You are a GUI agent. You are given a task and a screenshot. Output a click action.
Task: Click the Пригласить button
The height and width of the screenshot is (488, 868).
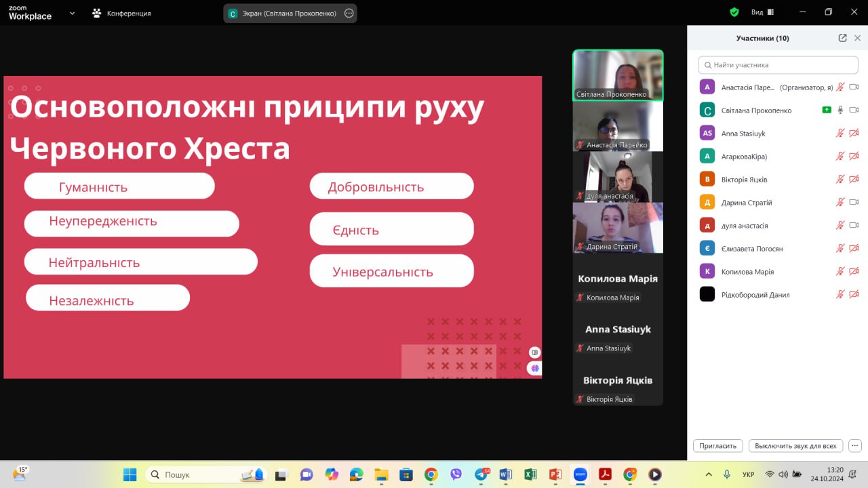tap(718, 446)
